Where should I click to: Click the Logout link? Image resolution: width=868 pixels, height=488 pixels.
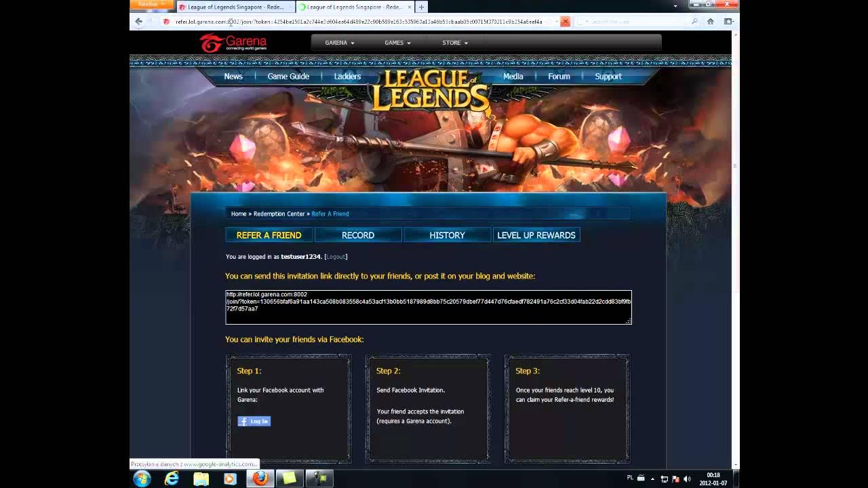click(336, 257)
